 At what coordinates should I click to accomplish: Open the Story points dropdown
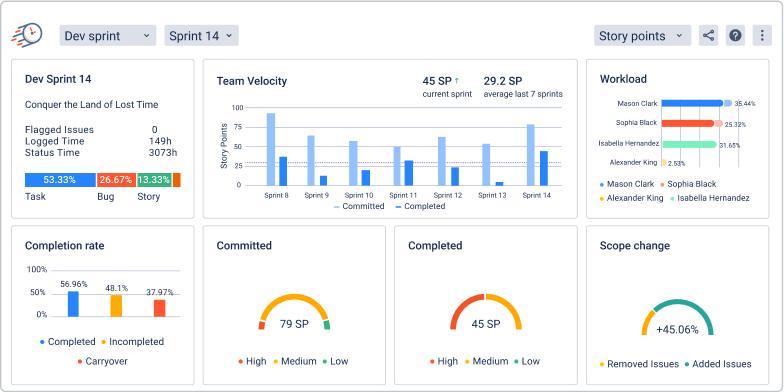[642, 36]
